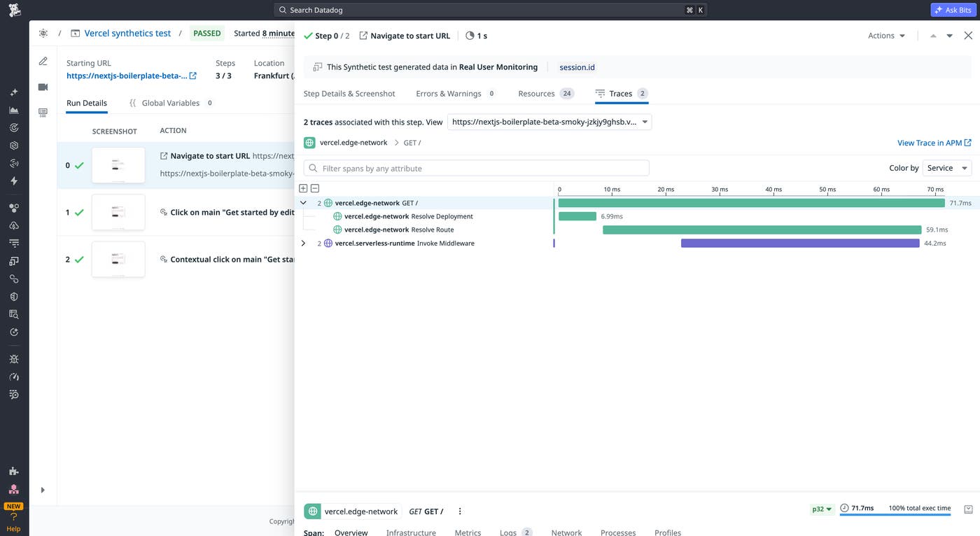
Task: Open the p32 percentile dropdown
Action: (x=822, y=509)
